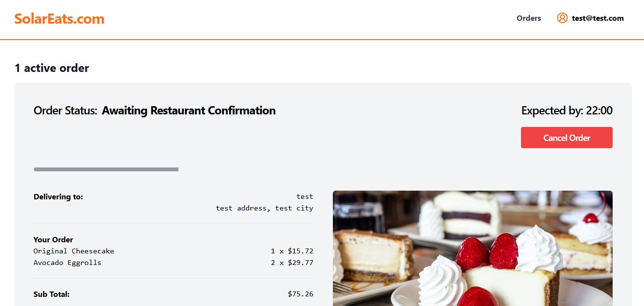
Task: Click the Sub Total label
Action: [52, 294]
